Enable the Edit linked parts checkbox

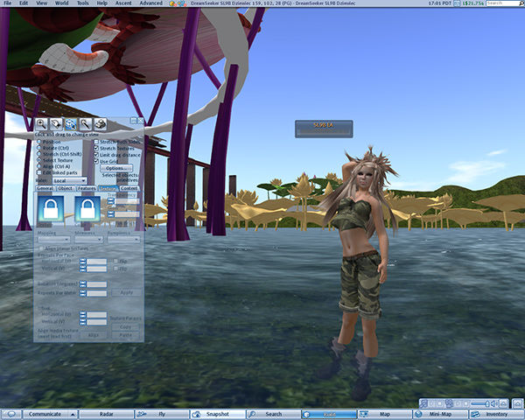[40, 173]
